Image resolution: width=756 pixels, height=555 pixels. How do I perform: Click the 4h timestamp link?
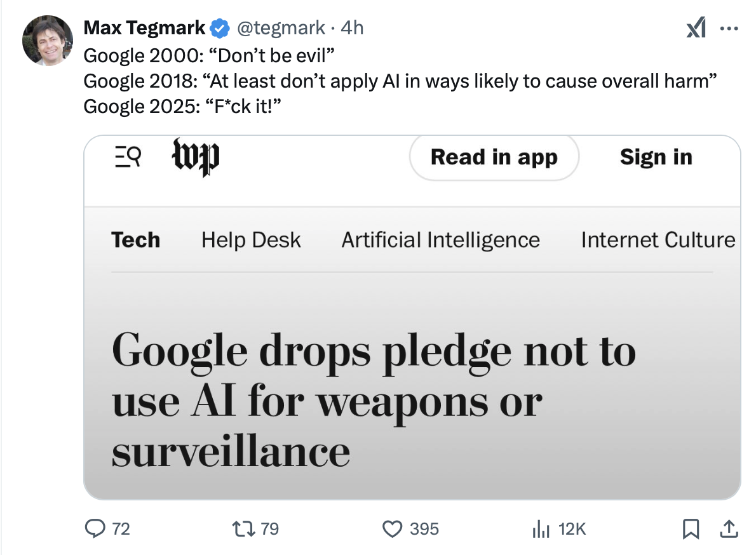click(x=352, y=28)
